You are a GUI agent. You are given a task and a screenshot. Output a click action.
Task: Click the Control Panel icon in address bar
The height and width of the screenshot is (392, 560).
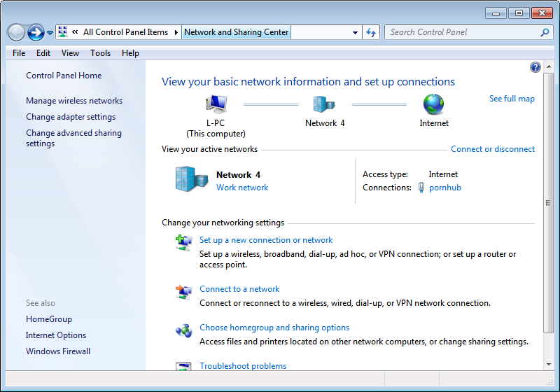coord(63,31)
